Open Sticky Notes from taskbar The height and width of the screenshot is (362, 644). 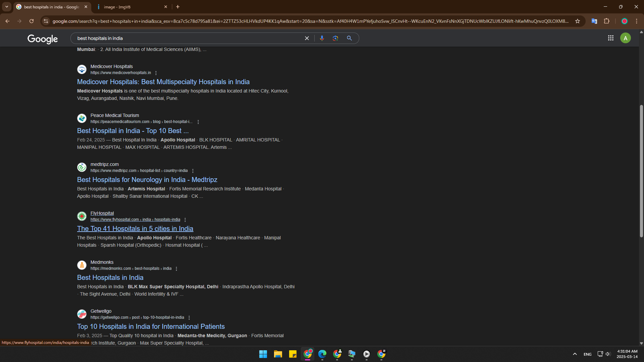293,354
